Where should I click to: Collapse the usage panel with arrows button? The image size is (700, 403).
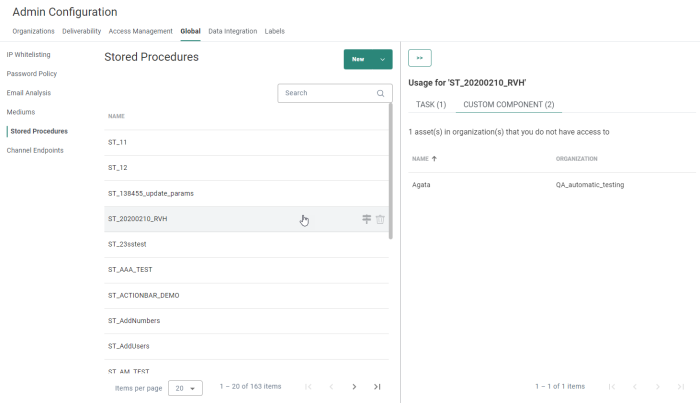420,58
